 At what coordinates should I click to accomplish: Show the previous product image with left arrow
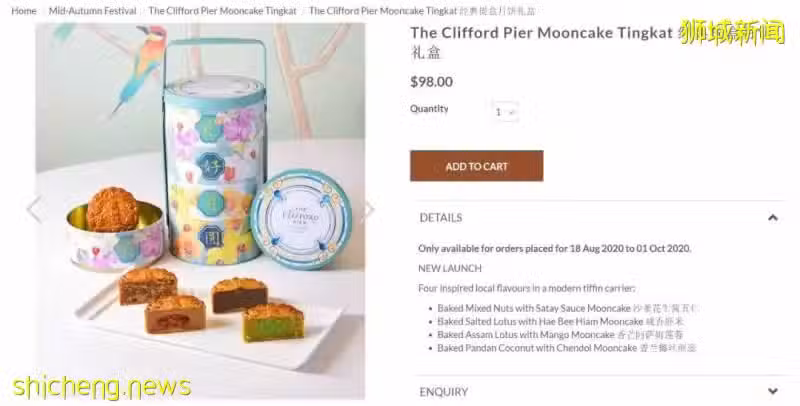click(x=34, y=209)
